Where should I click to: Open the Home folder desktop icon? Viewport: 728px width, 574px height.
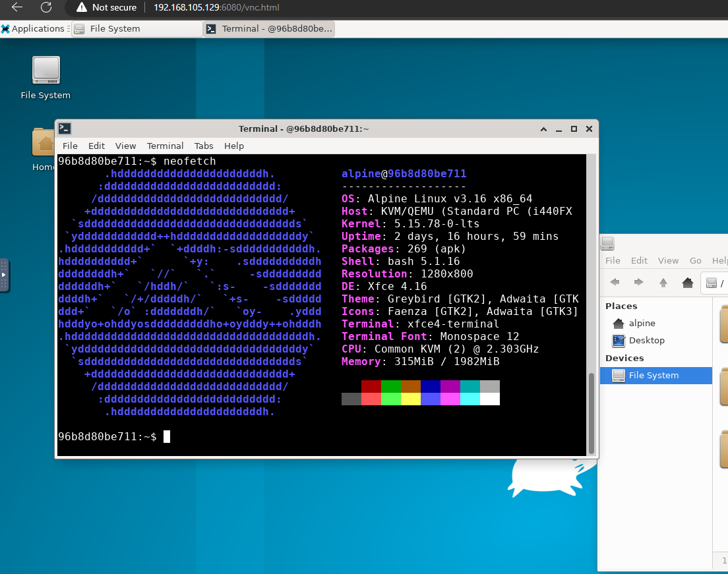pos(44,143)
